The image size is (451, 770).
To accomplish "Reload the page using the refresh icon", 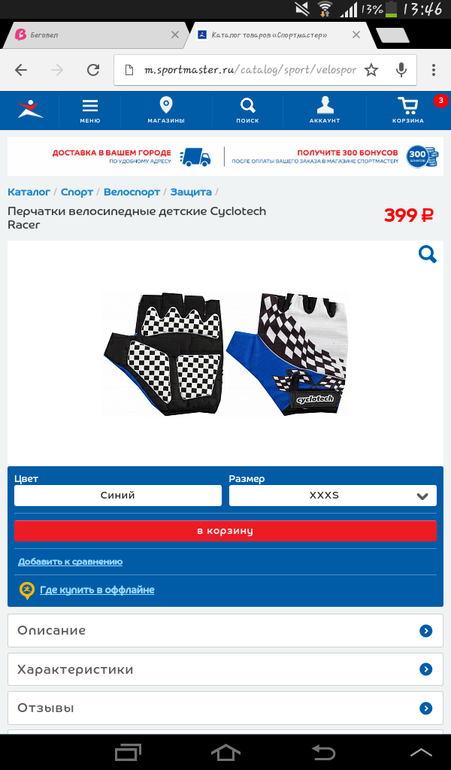I will pyautogui.click(x=93, y=70).
